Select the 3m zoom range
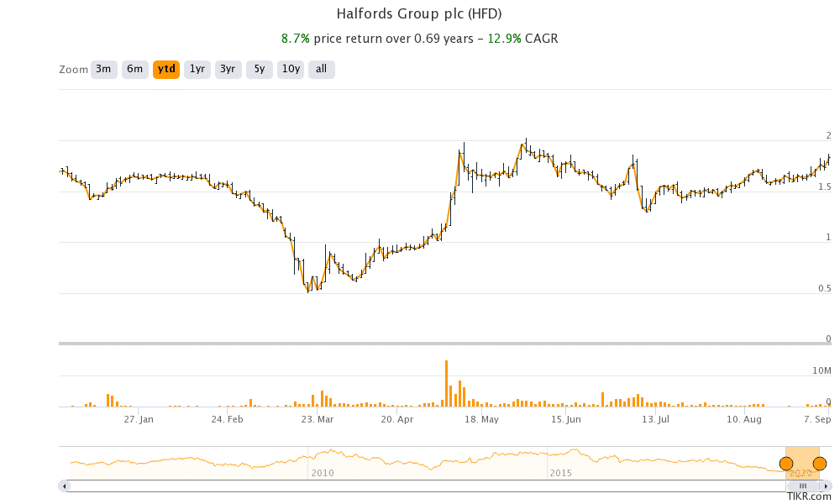 pyautogui.click(x=104, y=69)
